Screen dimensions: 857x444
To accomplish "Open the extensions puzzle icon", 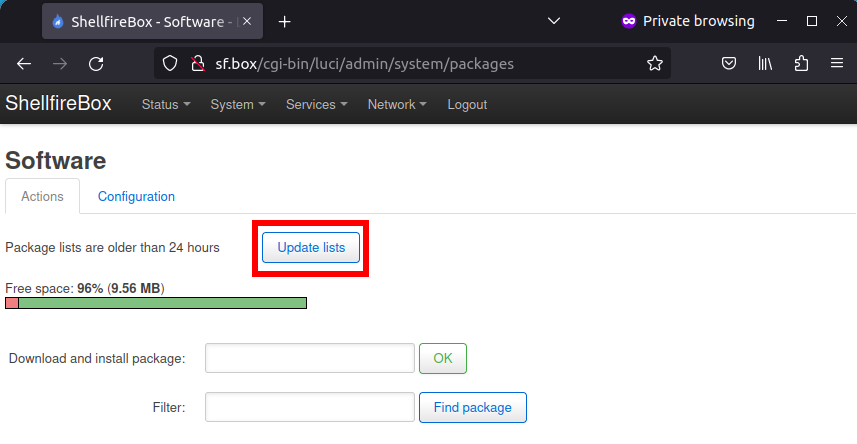I will point(801,64).
